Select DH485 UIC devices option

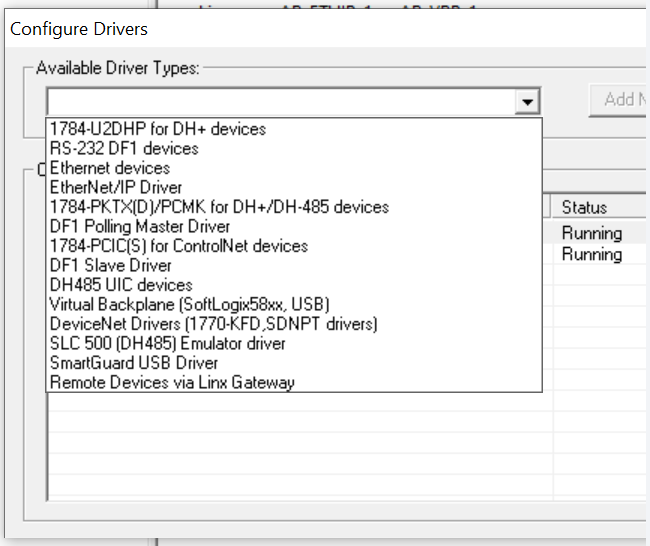tap(294, 285)
